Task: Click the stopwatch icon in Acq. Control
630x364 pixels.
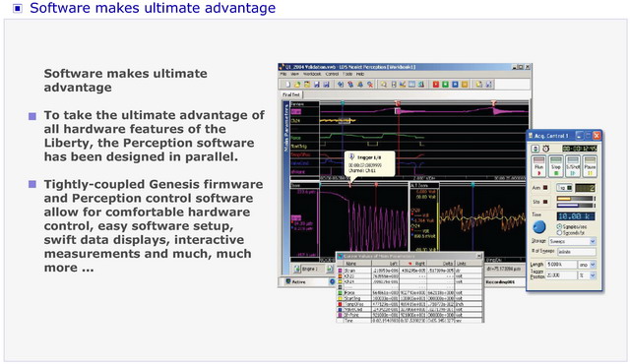Action: pyautogui.click(x=546, y=149)
